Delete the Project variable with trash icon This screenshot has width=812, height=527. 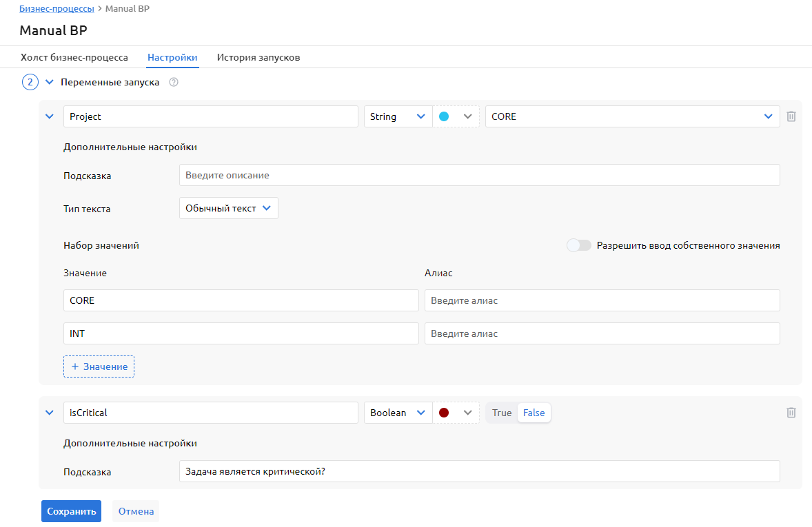click(x=791, y=117)
